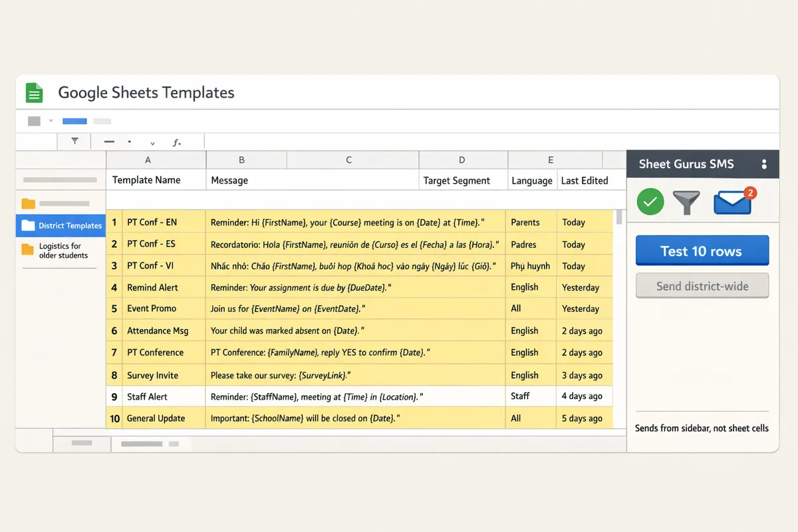Click the disabled Send district-wide button
This screenshot has height=532, width=798.
click(x=702, y=285)
